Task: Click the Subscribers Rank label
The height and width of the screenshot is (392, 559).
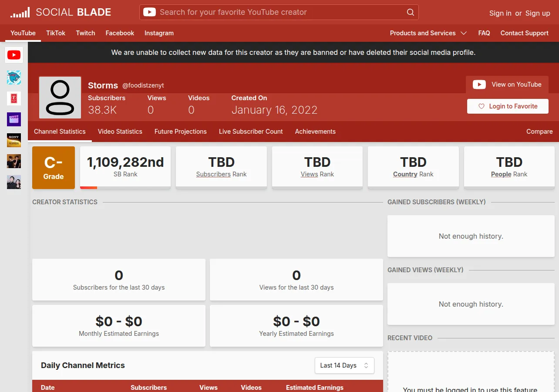Action: tap(221, 174)
